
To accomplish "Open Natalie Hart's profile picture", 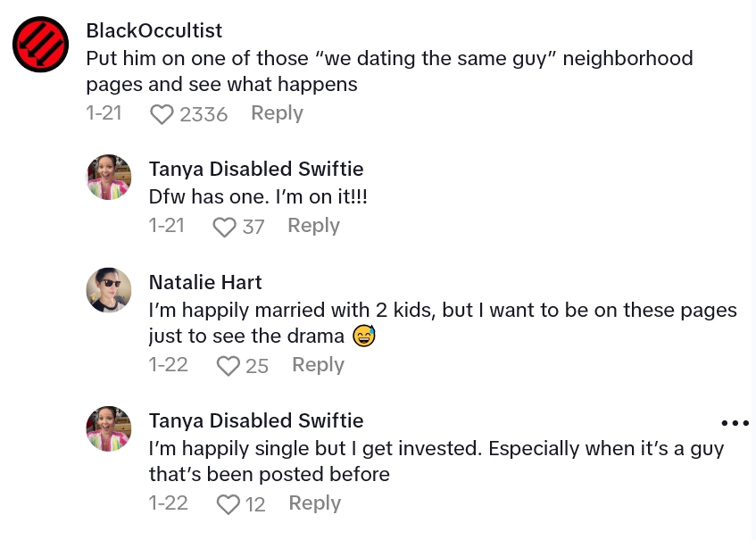I will 109,290.
